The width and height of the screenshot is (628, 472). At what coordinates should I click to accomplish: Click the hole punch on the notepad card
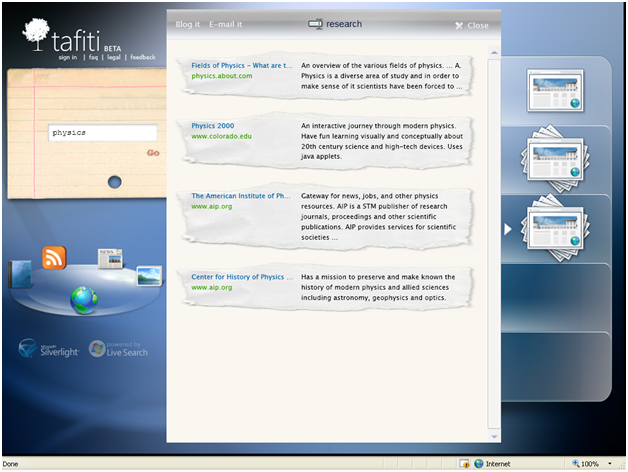[115, 182]
